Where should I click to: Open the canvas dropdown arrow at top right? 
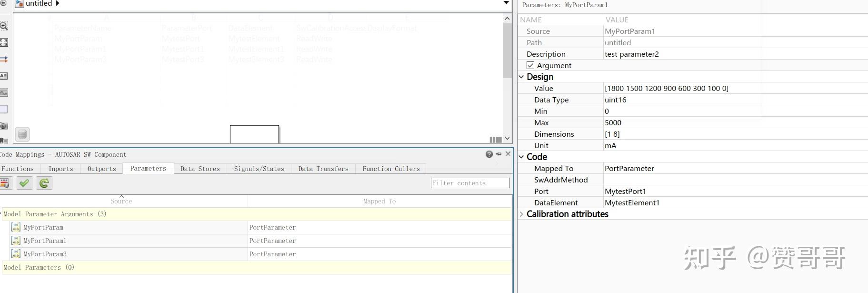[x=506, y=3]
